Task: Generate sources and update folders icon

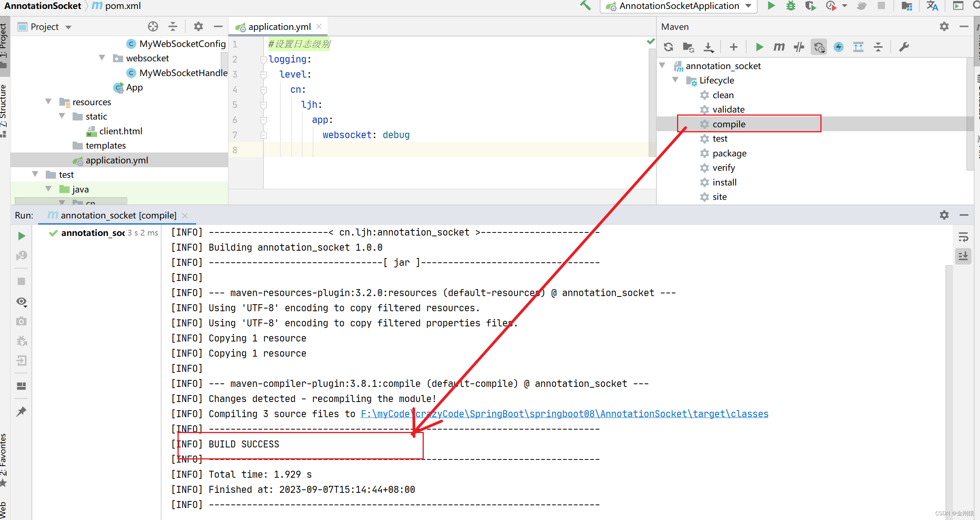Action: (x=688, y=47)
